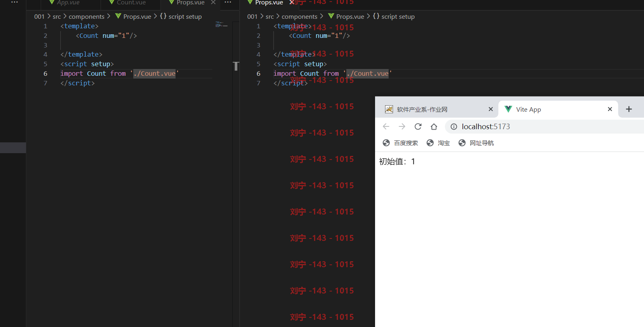Viewport: 644px width, 327px height.
Task: Go forward in the browser
Action: 402,126
